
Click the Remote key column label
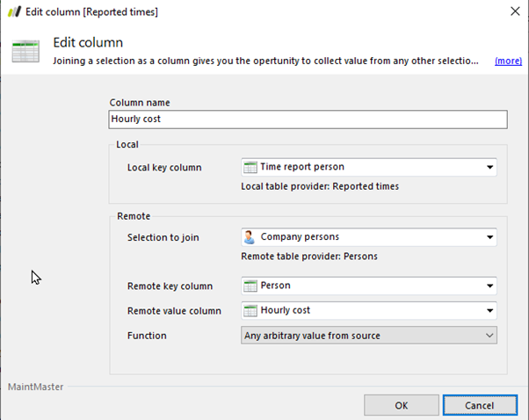170,286
